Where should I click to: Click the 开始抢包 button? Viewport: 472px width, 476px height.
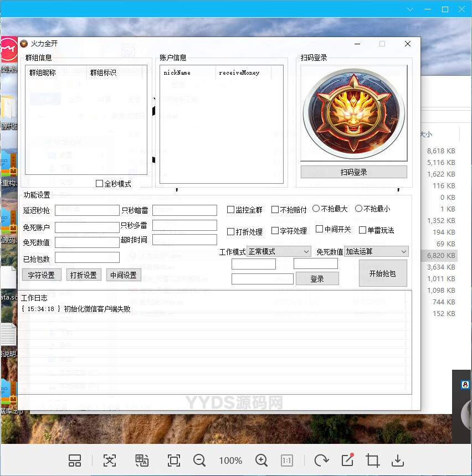point(383,273)
